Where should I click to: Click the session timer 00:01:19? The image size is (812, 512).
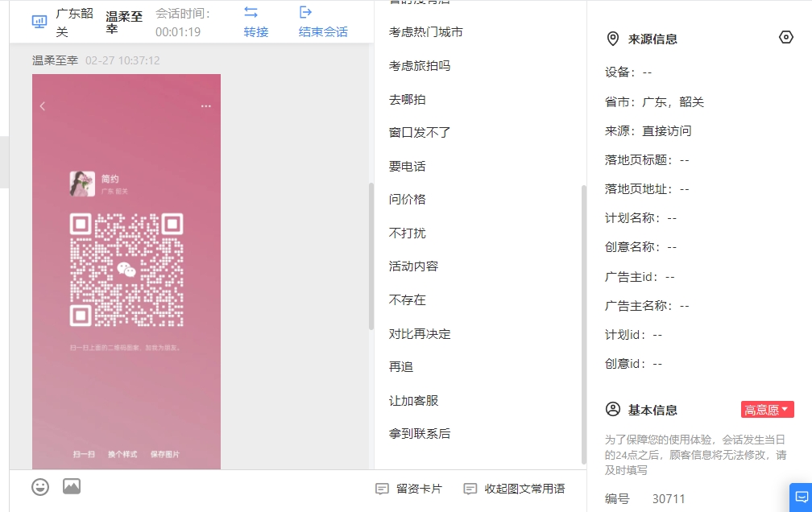[x=177, y=32]
